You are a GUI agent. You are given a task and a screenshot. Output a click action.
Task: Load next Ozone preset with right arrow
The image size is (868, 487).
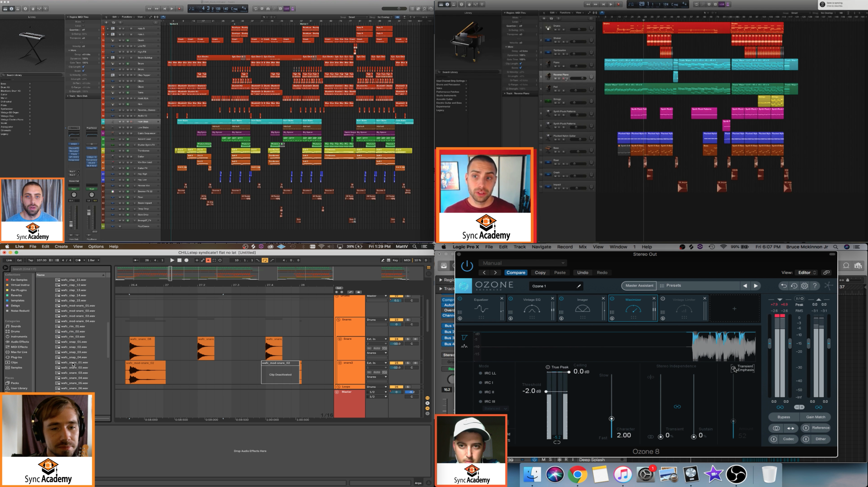coord(756,286)
